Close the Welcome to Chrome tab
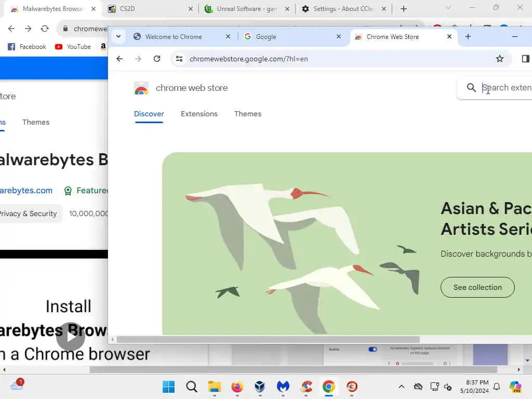The width and height of the screenshot is (532, 399). pos(228,36)
